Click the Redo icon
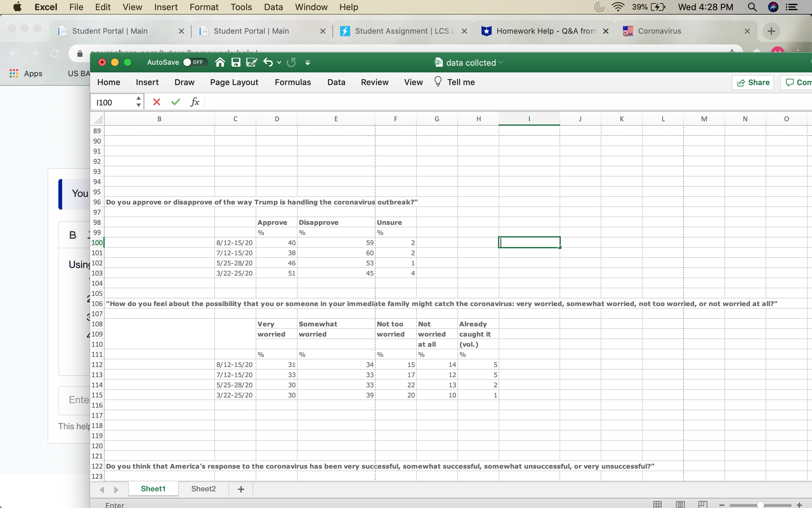Image resolution: width=812 pixels, height=508 pixels. pyautogui.click(x=291, y=62)
